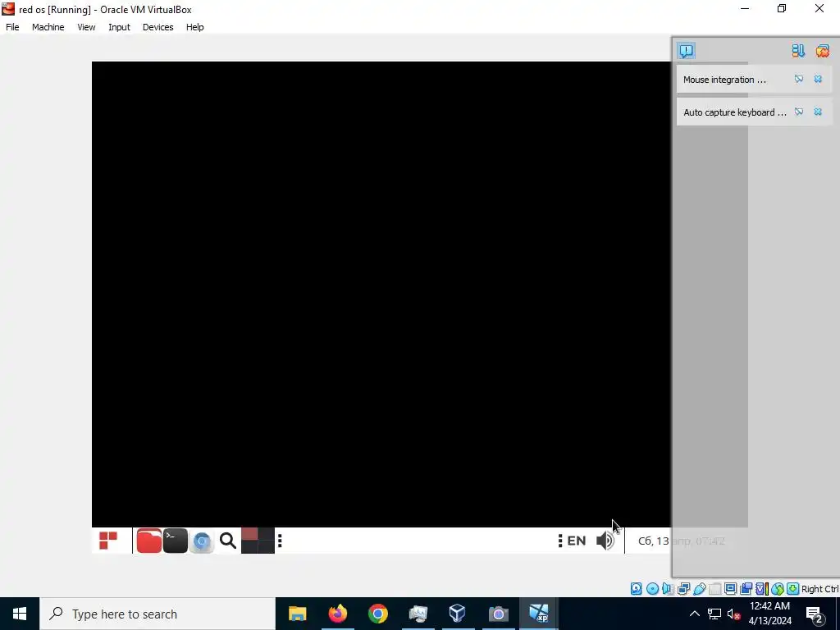Click the network adapters status icon
Screen dimensions: 840x630
coord(683,589)
